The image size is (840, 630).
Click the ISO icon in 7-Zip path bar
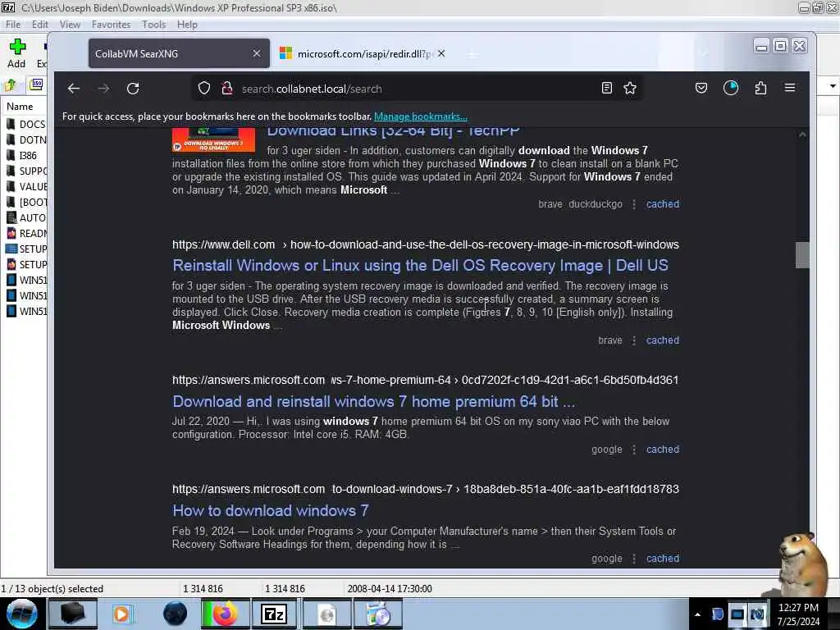(36, 84)
